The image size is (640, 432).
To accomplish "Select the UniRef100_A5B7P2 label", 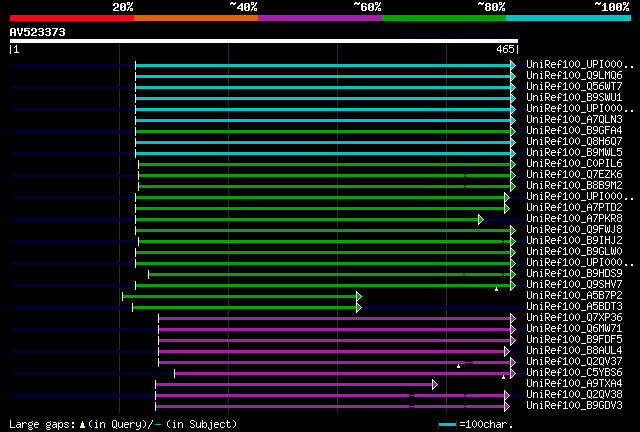I will tap(574, 296).
